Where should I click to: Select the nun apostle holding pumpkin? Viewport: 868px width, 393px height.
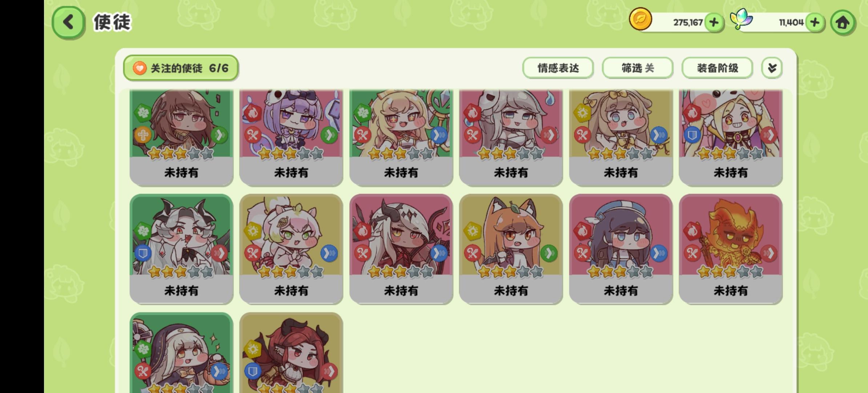click(x=181, y=353)
